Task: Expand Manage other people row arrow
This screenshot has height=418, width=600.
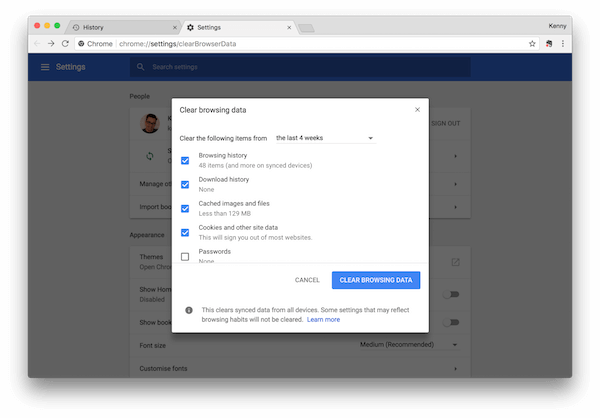Action: tap(455, 184)
